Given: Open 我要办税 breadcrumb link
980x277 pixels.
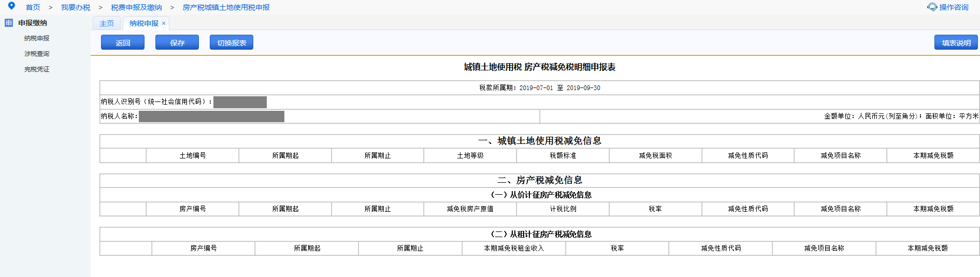Looking at the screenshot, I should (76, 7).
